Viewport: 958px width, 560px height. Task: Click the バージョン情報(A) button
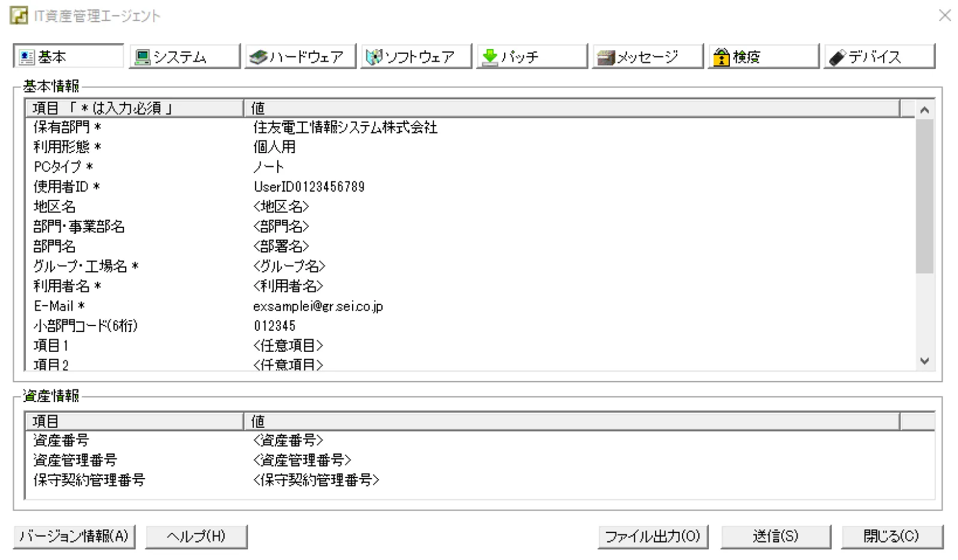point(74,536)
